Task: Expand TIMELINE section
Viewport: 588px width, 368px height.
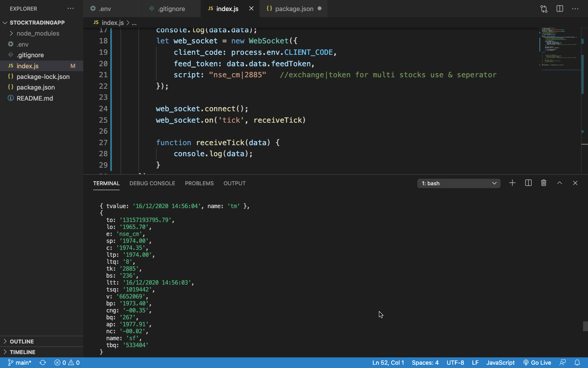Action: click(42, 352)
